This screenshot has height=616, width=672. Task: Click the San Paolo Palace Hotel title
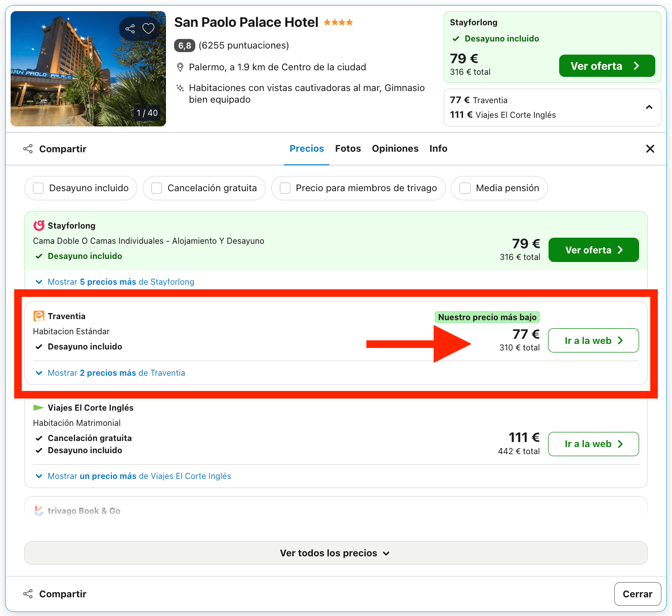tap(246, 22)
